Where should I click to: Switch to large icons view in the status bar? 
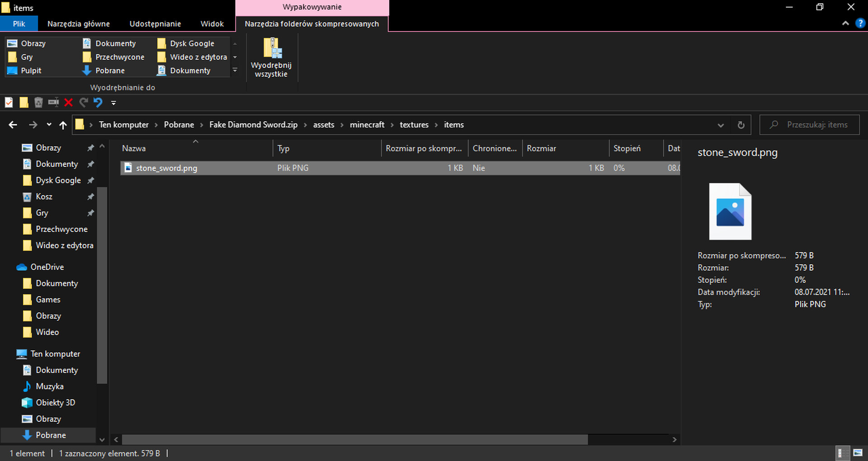coord(857,453)
